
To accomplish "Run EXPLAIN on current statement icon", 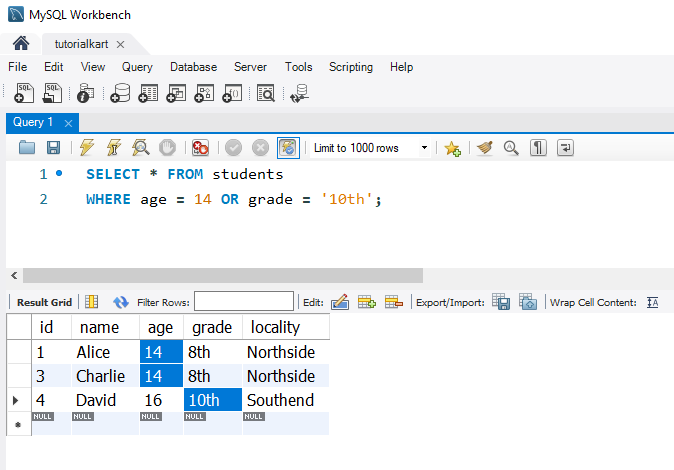I will [141, 147].
